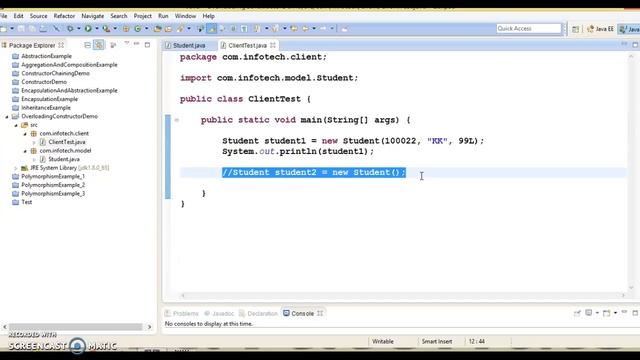The width and height of the screenshot is (640, 360).
Task: Open the Display Selected Console icon
Action: (x=589, y=313)
